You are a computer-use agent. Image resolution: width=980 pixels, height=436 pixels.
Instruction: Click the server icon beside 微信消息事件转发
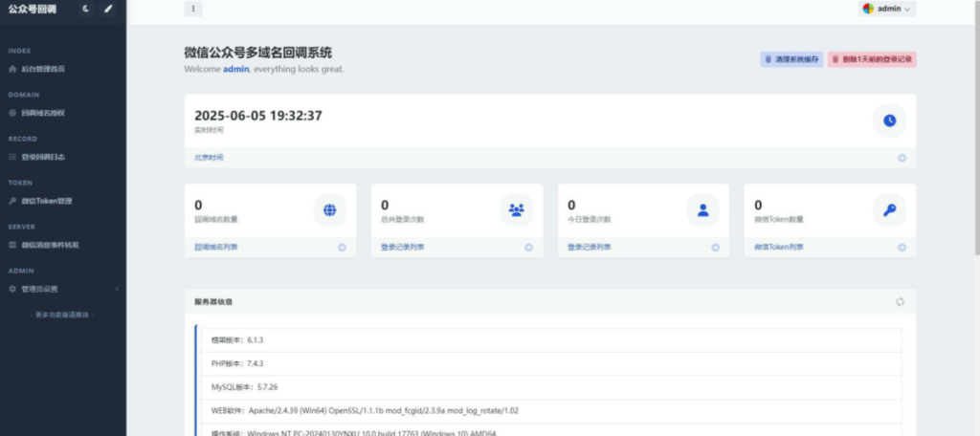click(x=12, y=245)
